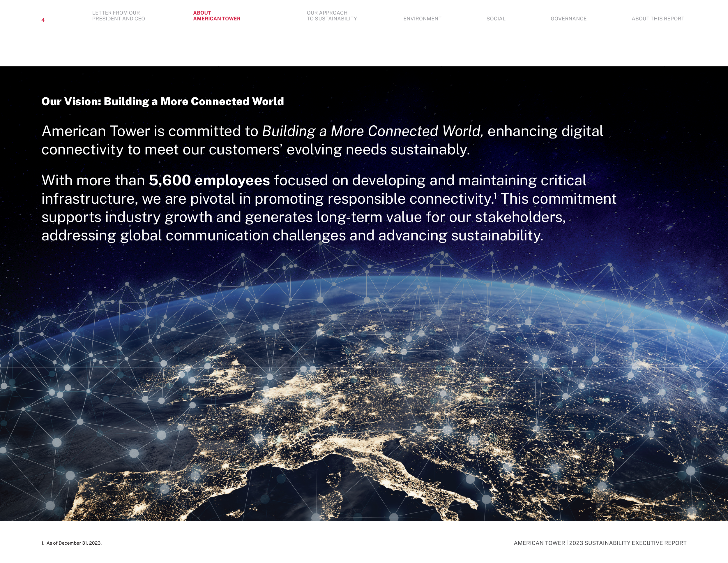Select the About American Tower tab
The width and height of the screenshot is (728, 563).
pos(217,16)
